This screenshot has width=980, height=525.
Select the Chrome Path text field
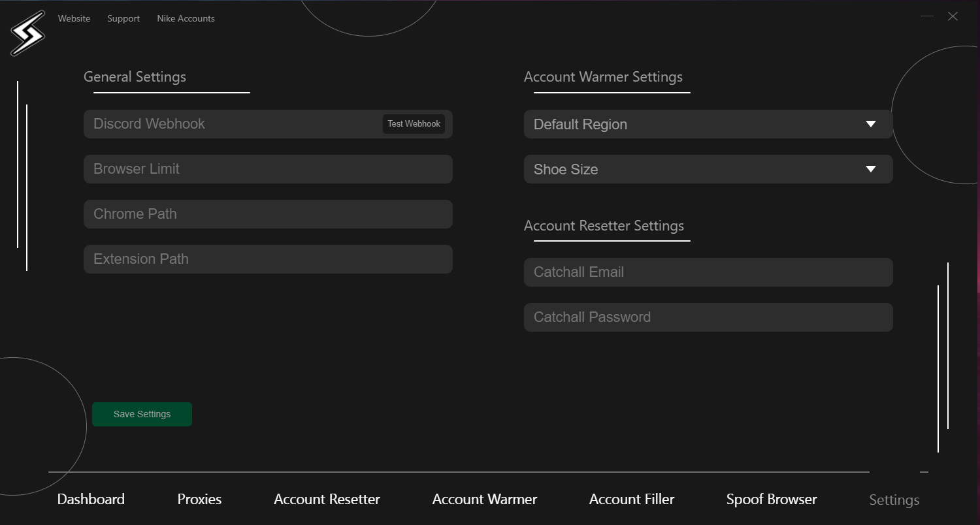pos(268,214)
